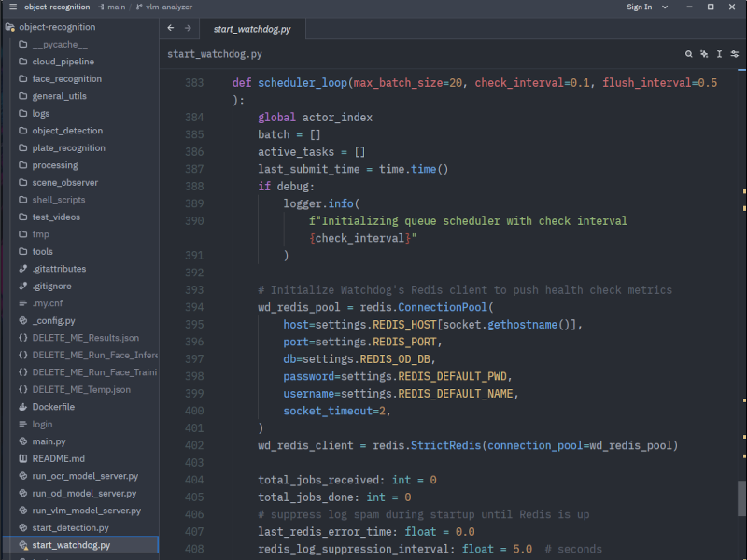Click on gethostname in line 395
Screen dimensions: 747x560
(x=522, y=324)
